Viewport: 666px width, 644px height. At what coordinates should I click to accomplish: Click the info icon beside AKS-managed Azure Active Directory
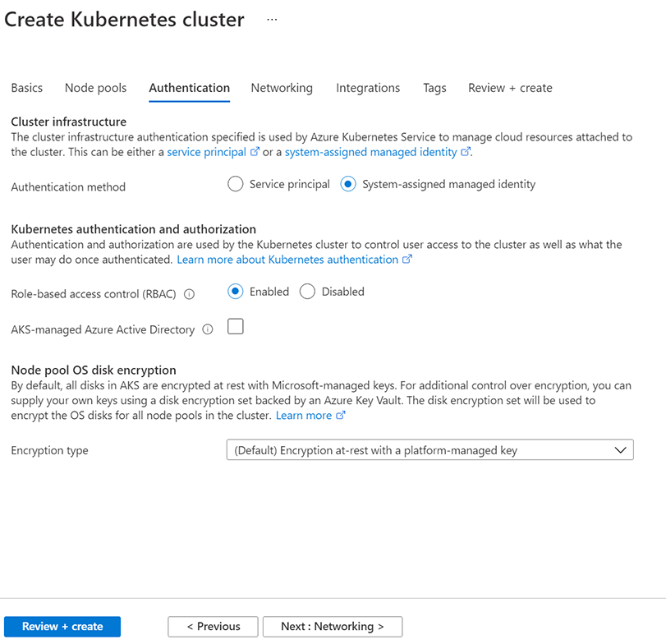[x=208, y=329]
